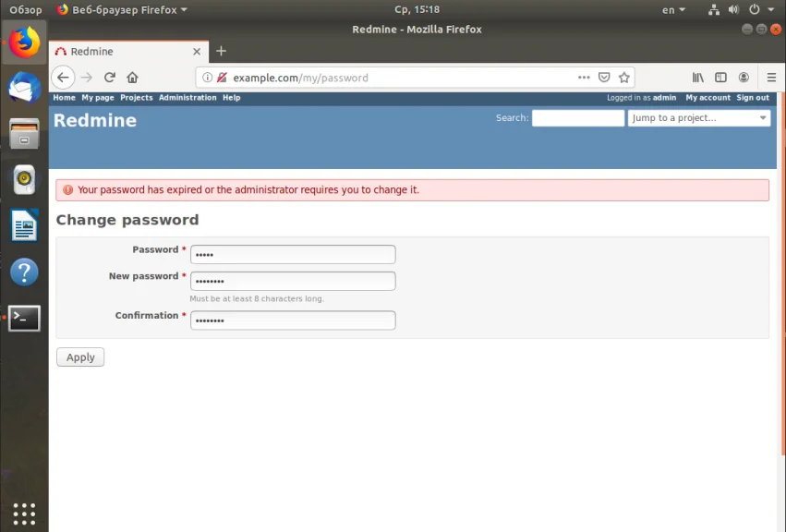Open network status icon in top bar

click(714, 9)
